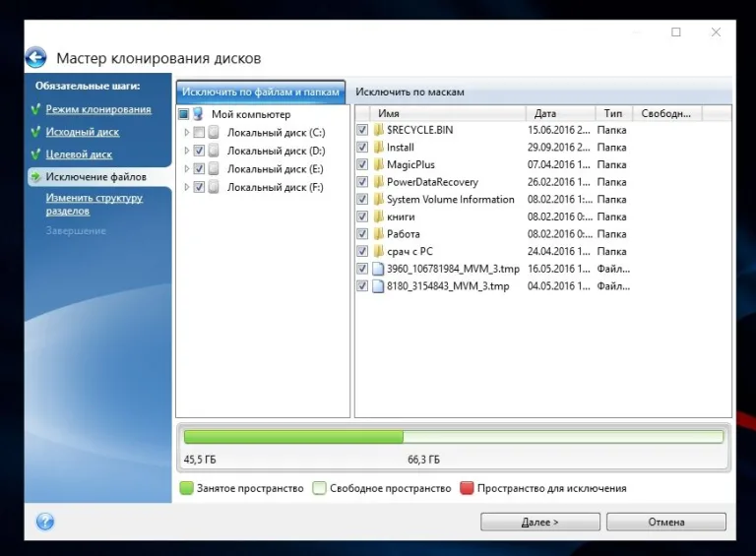Screen dimensions: 756x556
Task: Select the PowerDataRecovery folder icon
Action: [378, 182]
